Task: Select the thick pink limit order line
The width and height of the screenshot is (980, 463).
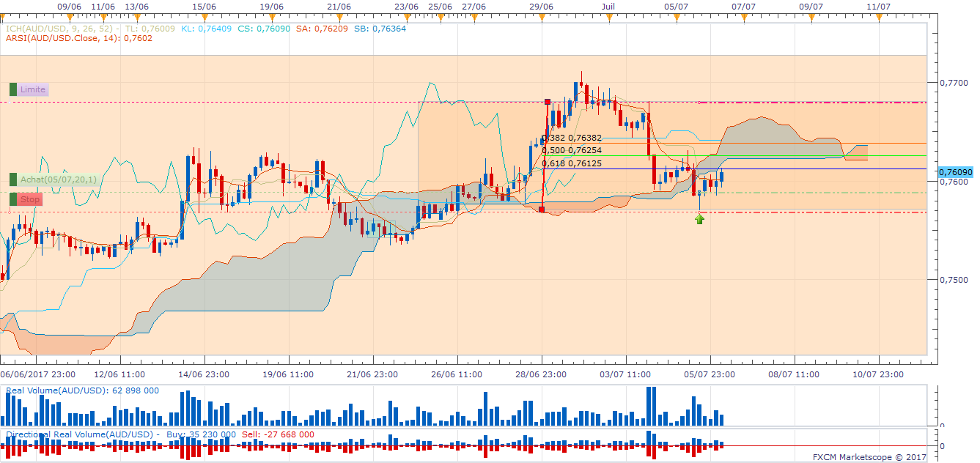Action: tap(812, 103)
